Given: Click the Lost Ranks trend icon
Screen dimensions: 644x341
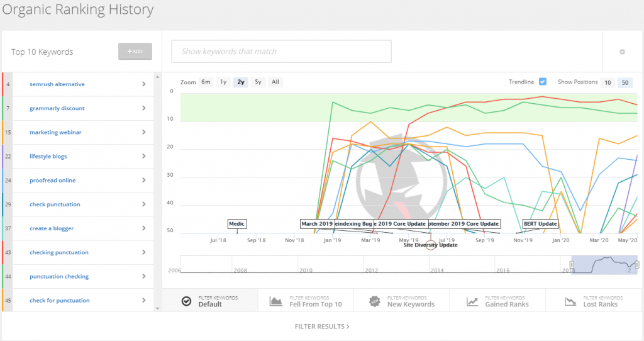Looking at the screenshot, I should coord(570,301).
